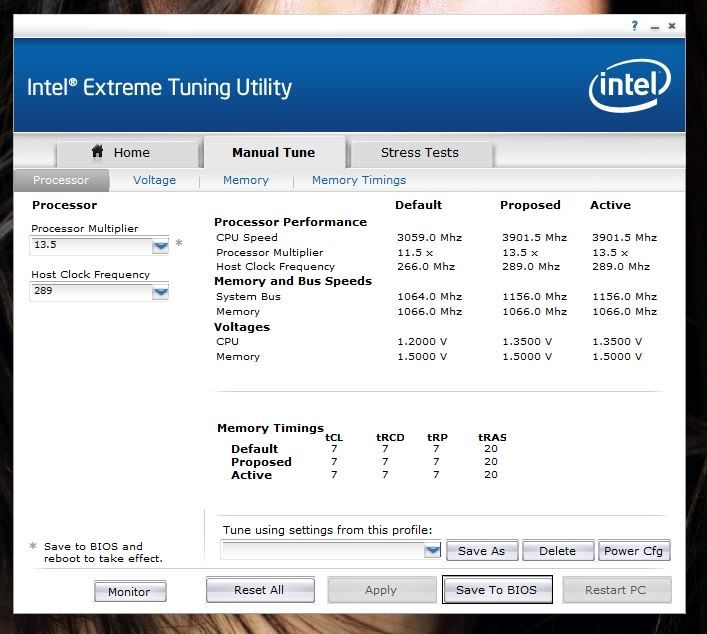Click the Monitor button
The height and width of the screenshot is (634, 707).
coord(130,592)
